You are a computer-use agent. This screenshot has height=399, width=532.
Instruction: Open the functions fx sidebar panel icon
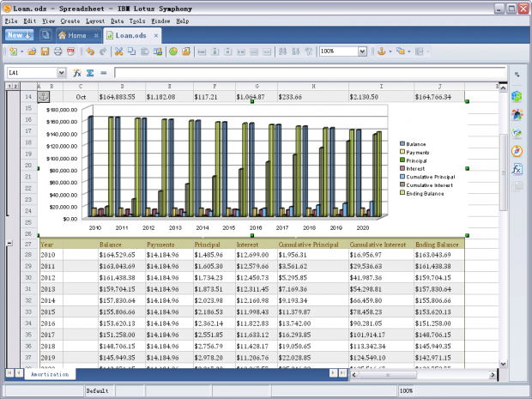(x=517, y=169)
